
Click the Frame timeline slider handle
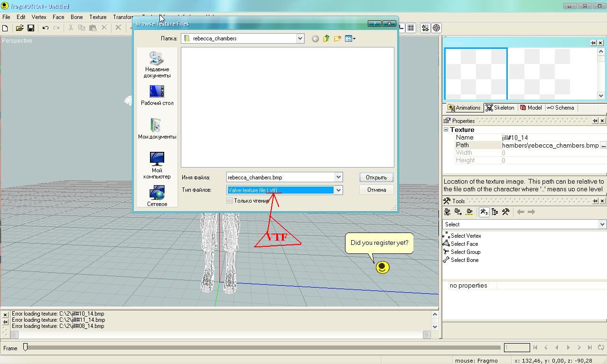(26, 347)
